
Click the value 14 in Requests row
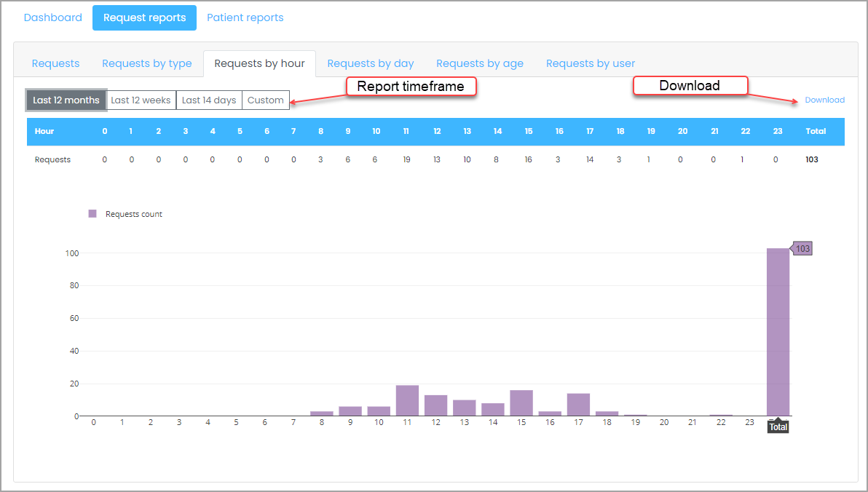(590, 159)
